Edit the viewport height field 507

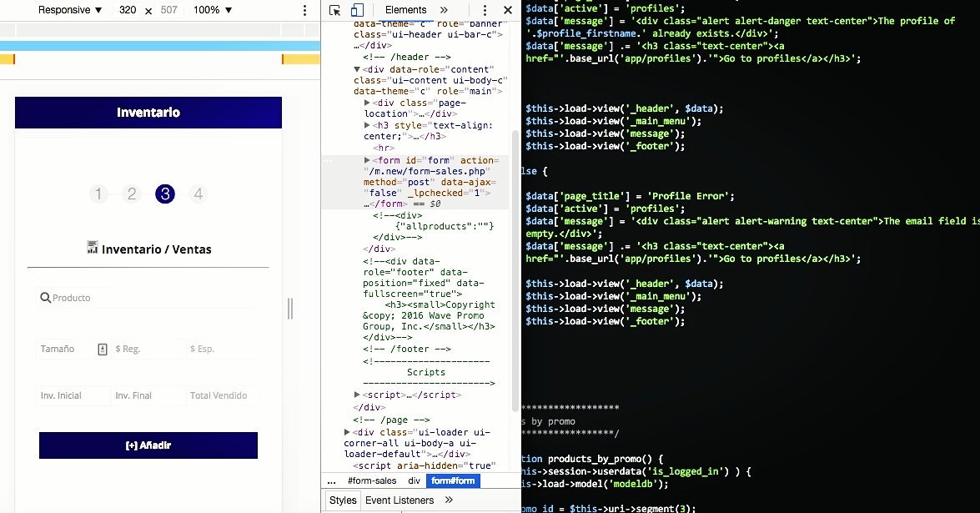(168, 10)
